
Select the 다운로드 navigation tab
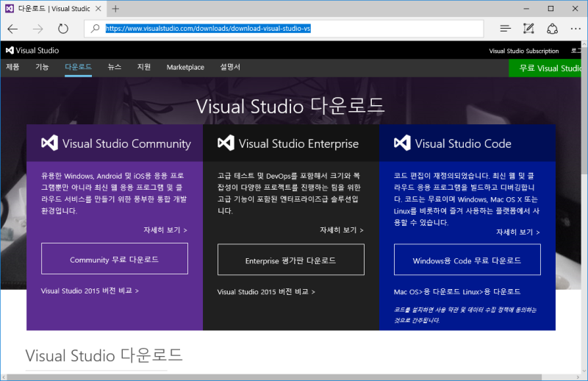coord(78,67)
